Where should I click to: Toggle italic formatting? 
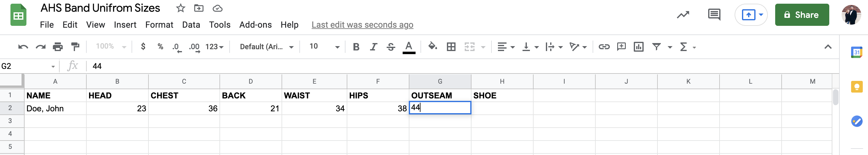[x=373, y=46]
